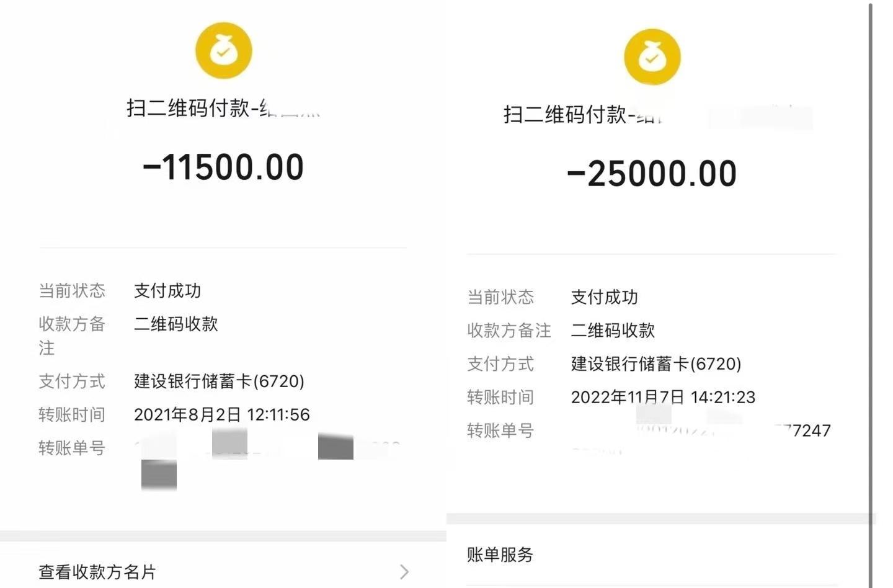Viewport: 893px width, 588px height.
Task: Open the 查看收款方名片 row
Action: pos(97,572)
